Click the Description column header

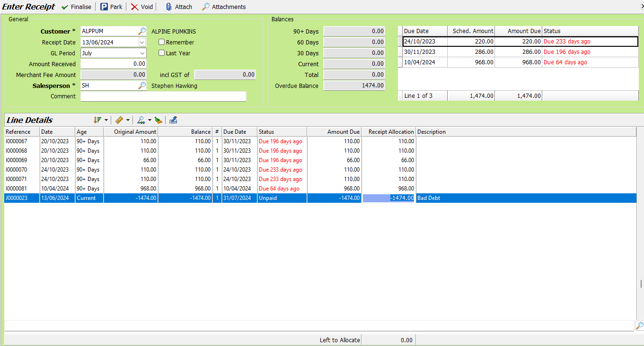526,132
